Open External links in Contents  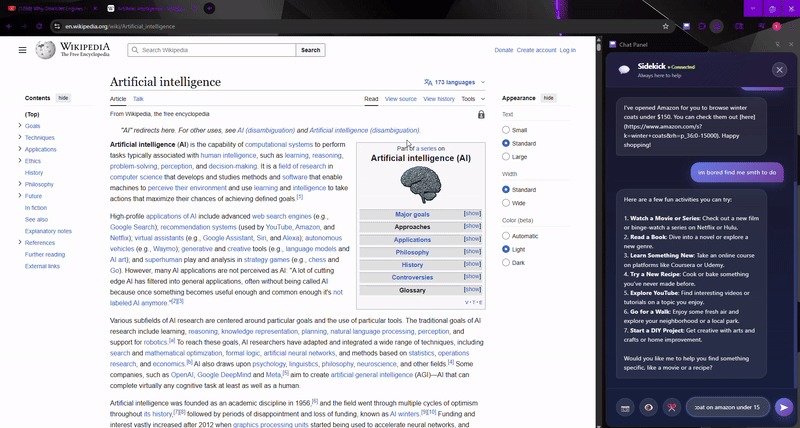[42, 266]
